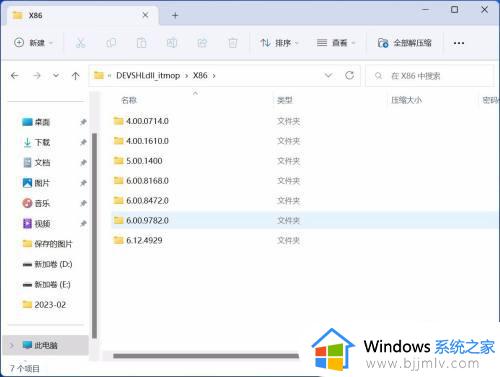Open New Volume (D:) drive

tap(47, 264)
